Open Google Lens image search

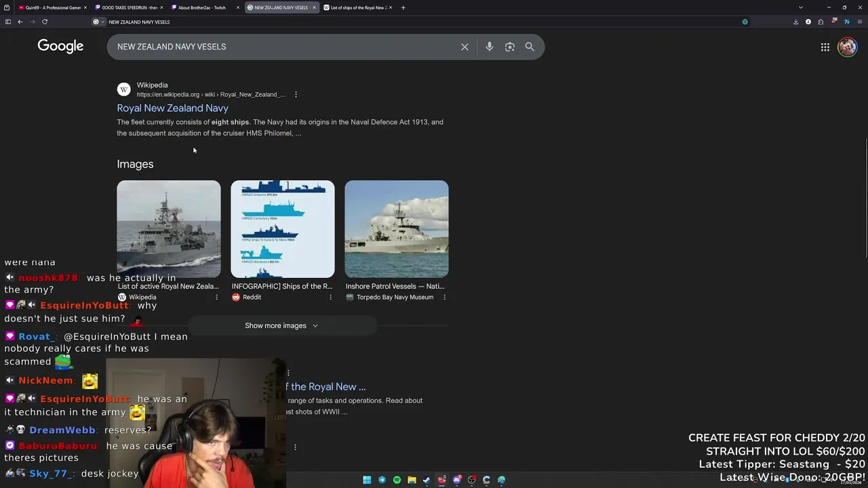point(509,47)
